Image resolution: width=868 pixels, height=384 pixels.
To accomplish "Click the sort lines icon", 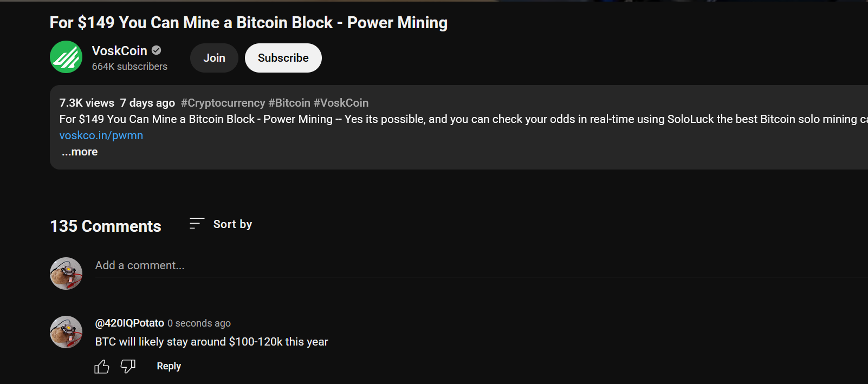I will pyautogui.click(x=197, y=224).
